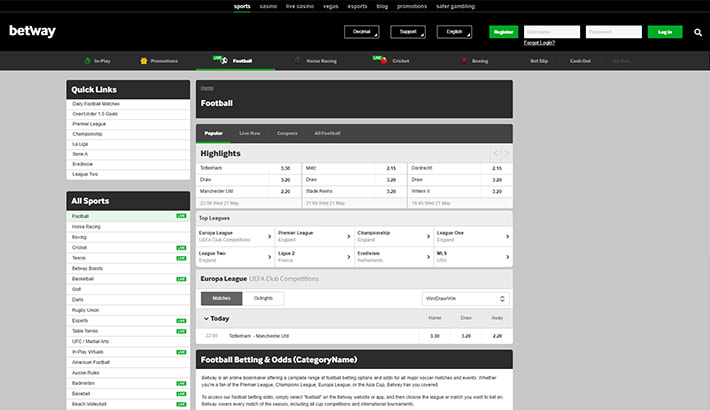Focus the Username input field
This screenshot has width=710, height=410.
(552, 32)
